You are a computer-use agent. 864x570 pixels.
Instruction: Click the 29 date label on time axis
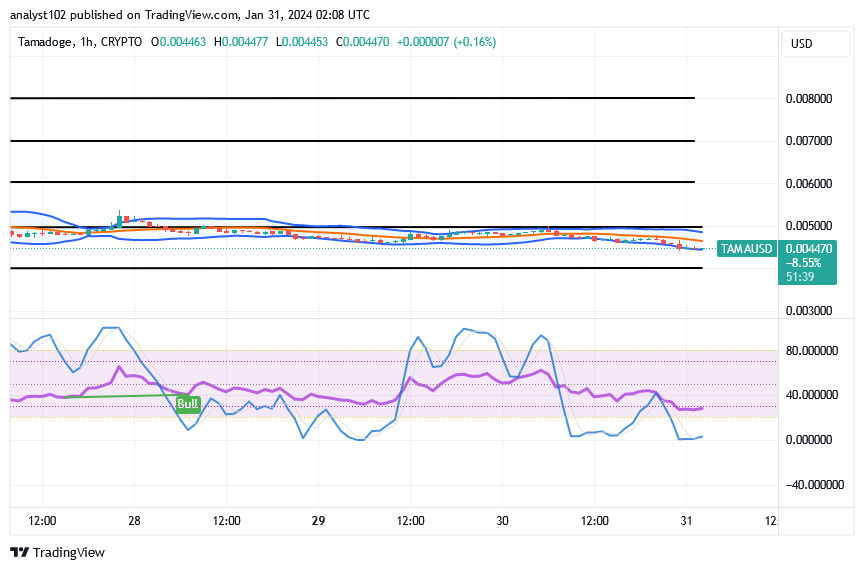(318, 520)
